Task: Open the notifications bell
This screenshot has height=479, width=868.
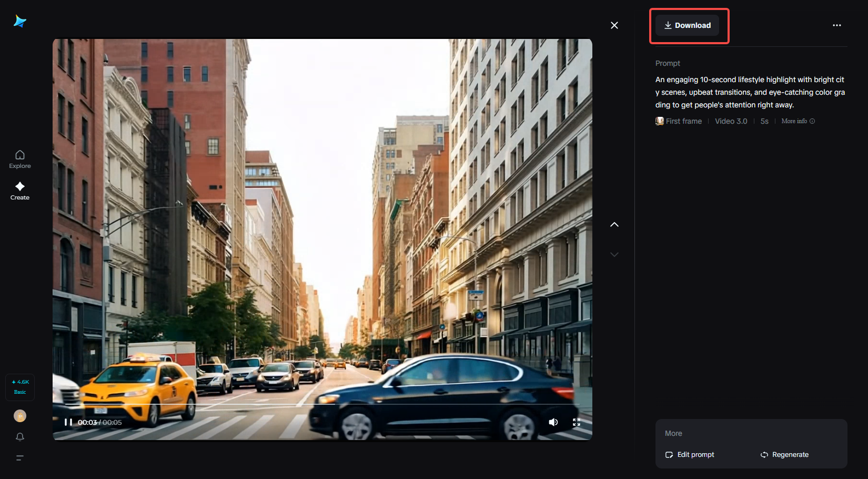Action: click(x=20, y=437)
